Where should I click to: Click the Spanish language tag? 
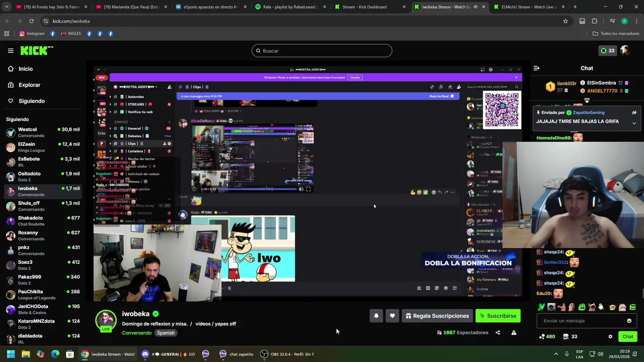[x=166, y=333]
